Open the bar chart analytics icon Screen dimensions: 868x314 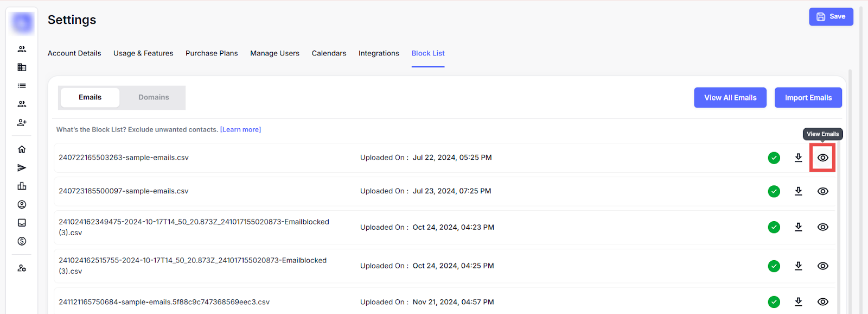(22, 186)
